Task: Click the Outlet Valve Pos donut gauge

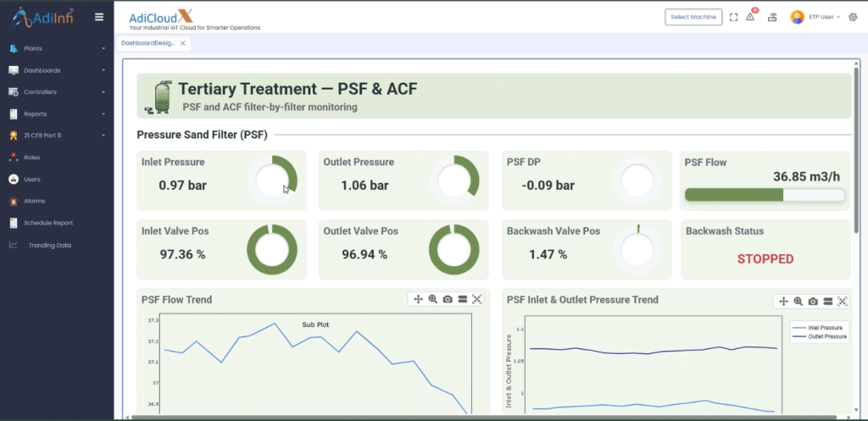Action: (454, 250)
